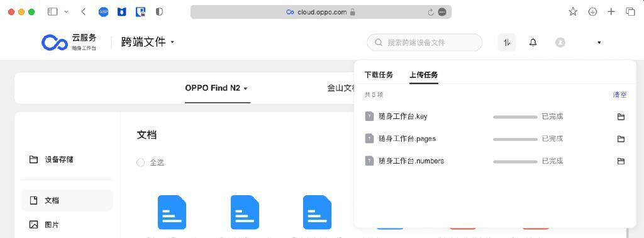Click the user avatar icon

560,42
